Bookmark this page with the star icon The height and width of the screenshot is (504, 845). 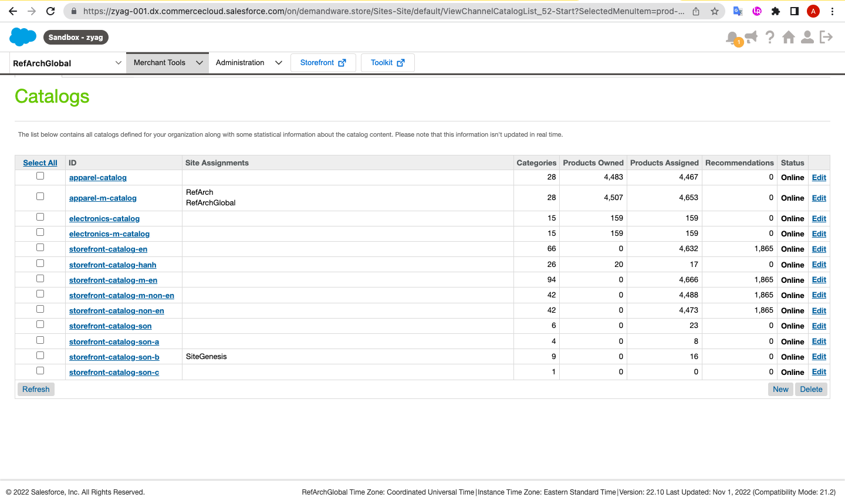click(715, 11)
